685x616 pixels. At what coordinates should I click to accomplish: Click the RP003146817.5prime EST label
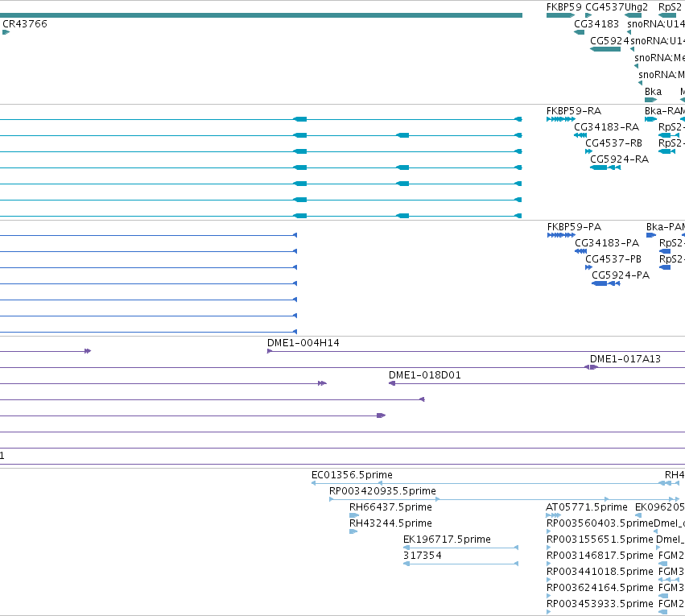[600, 556]
